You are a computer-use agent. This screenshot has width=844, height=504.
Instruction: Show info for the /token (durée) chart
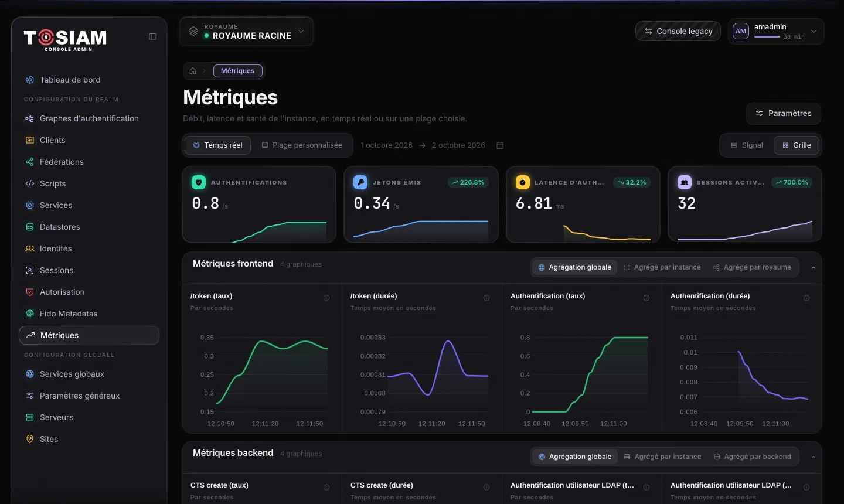pos(486,298)
